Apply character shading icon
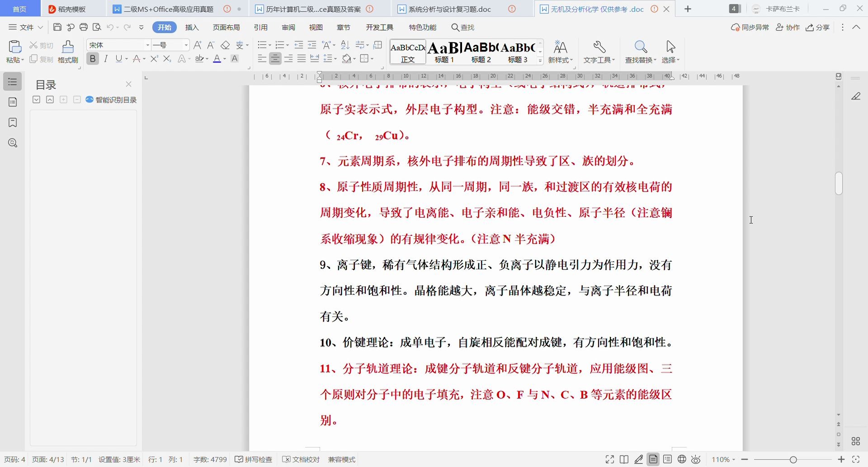868x467 pixels. coord(235,59)
